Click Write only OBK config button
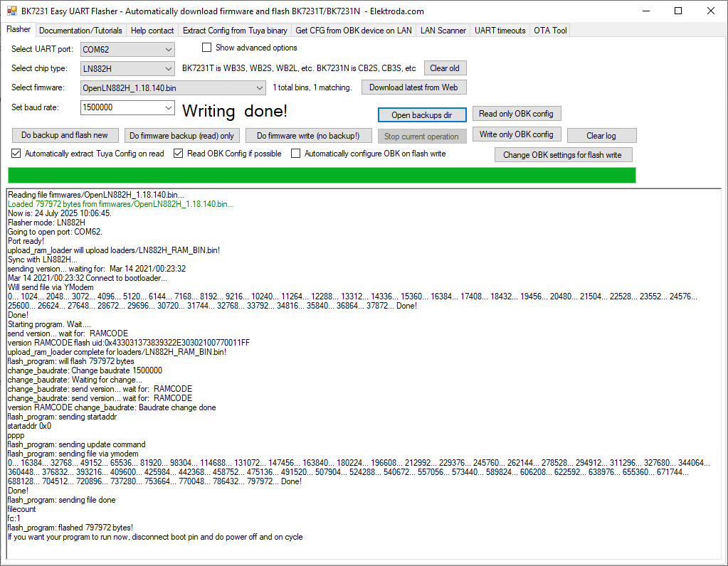728x566 pixels. pyautogui.click(x=516, y=134)
